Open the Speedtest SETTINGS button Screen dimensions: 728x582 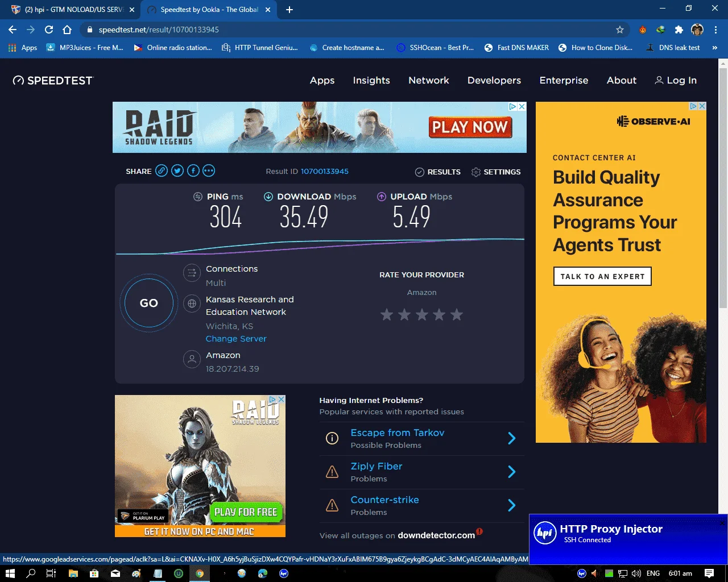tap(496, 172)
